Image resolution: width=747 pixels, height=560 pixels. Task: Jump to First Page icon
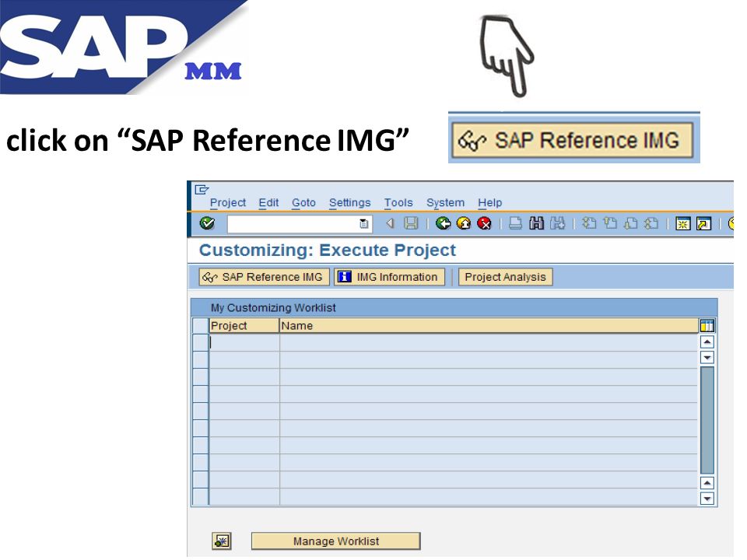[x=589, y=223]
